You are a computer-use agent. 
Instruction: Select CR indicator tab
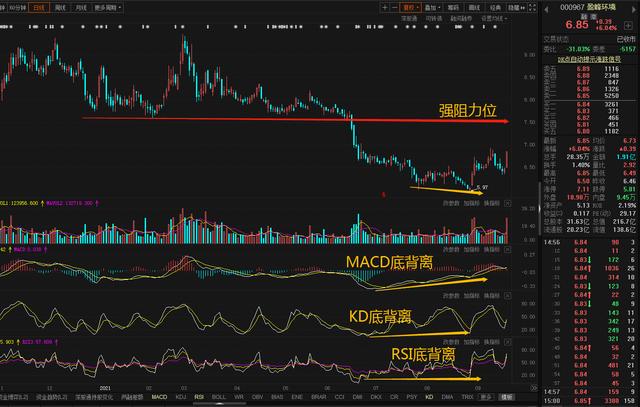393,397
